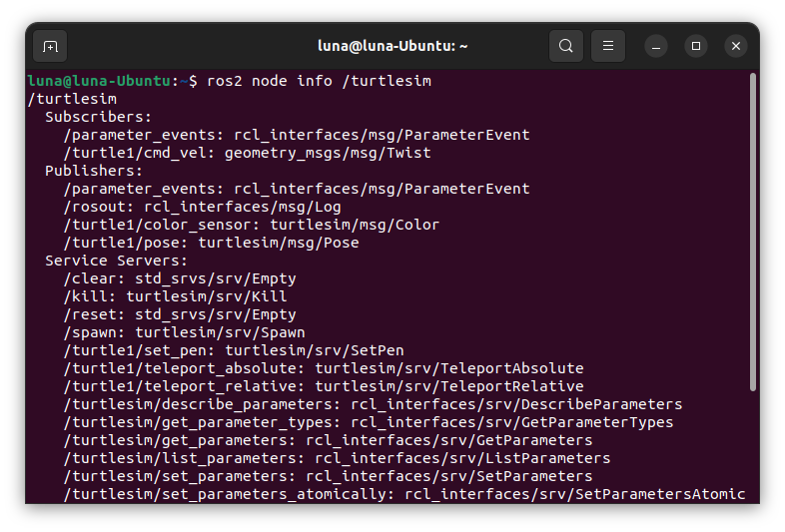Click the /reset service line
785x532 pixels.
tap(180, 314)
